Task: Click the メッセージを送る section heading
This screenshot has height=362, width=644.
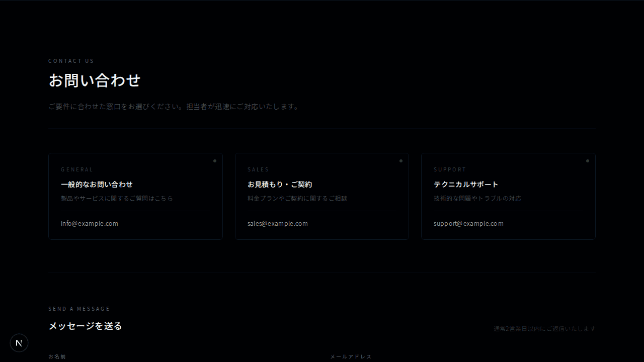Action: [x=85, y=326]
